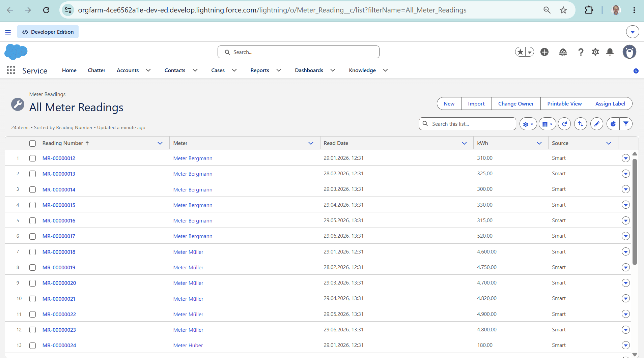The image size is (644, 358).
Task: Go to the Home tab
Action: point(69,70)
